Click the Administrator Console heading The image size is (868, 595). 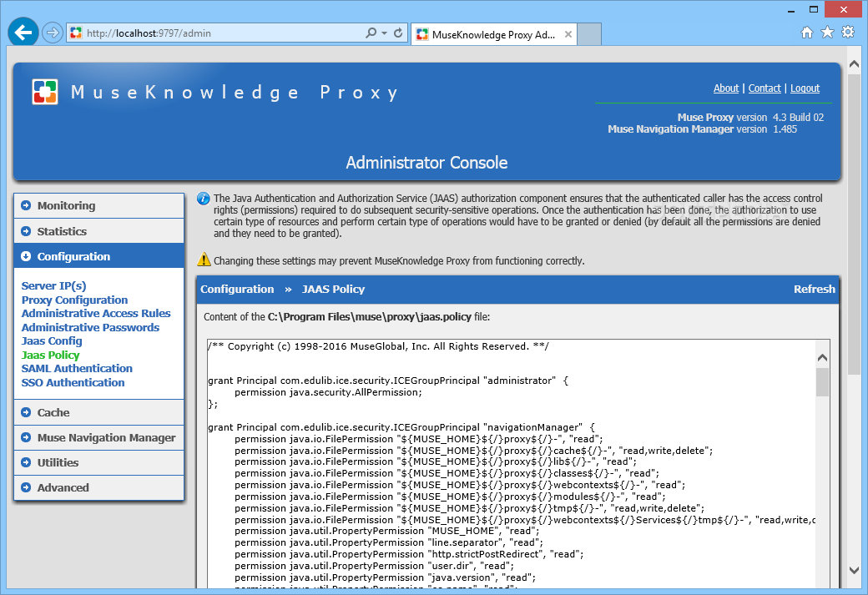click(426, 163)
